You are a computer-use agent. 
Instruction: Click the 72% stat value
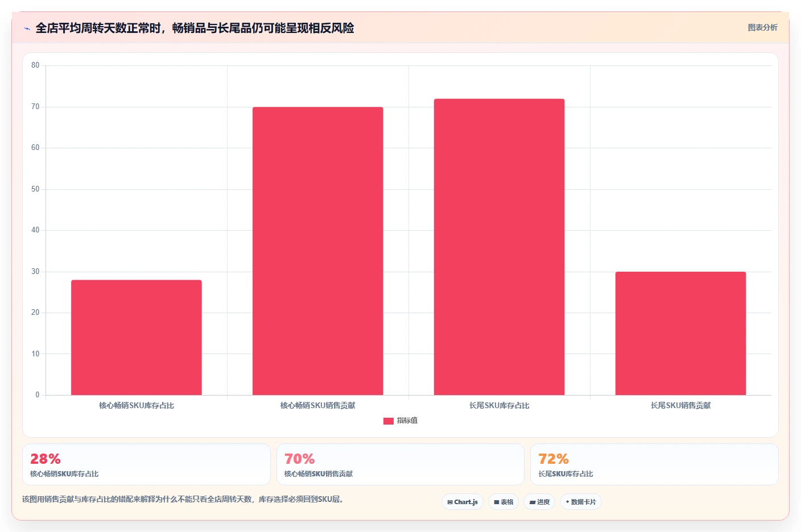pos(554,459)
